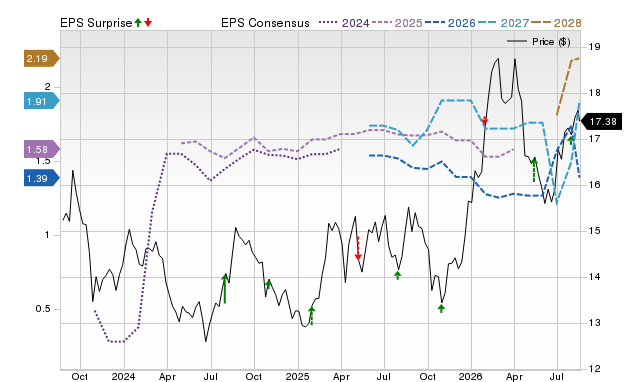
Task: Click the green surprise arrow after July 2025
Action: tap(398, 275)
